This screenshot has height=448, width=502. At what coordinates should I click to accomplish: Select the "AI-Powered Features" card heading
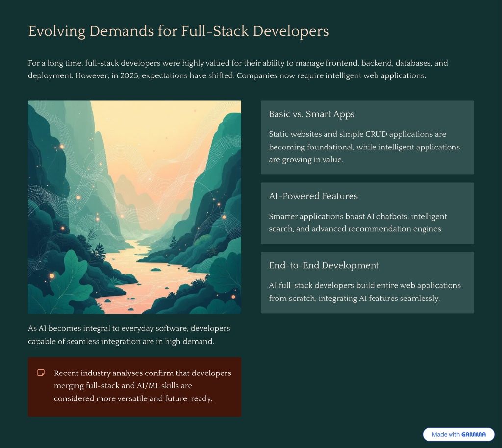tap(313, 196)
